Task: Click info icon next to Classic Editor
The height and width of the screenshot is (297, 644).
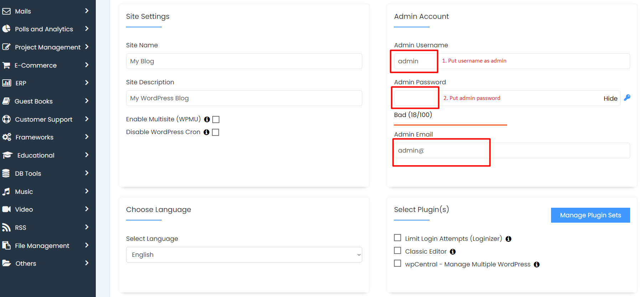Action: 452,252
